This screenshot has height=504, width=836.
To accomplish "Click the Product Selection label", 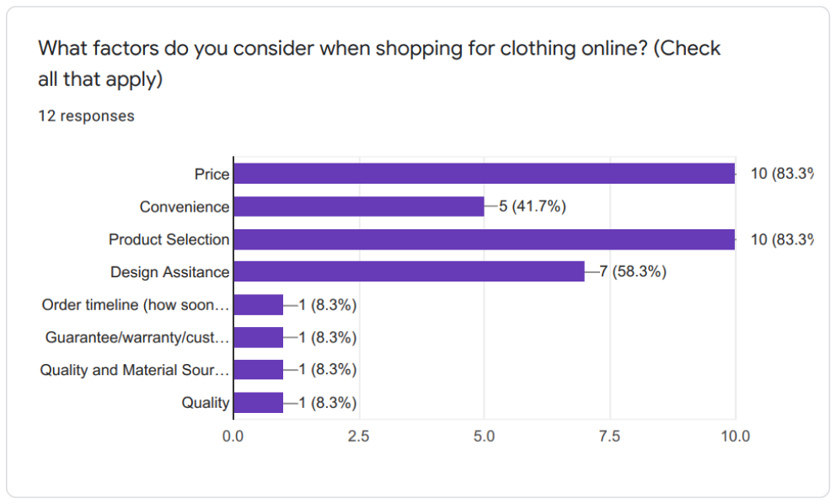I will 169,239.
